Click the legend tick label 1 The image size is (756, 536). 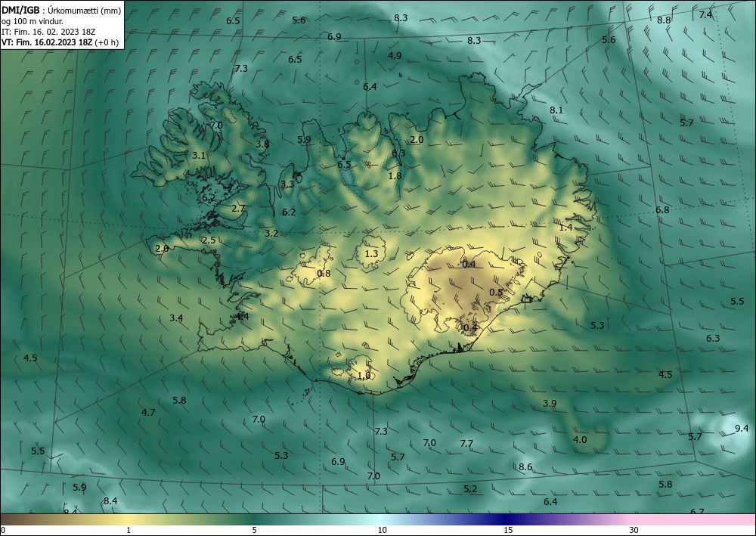pyautogui.click(x=129, y=531)
